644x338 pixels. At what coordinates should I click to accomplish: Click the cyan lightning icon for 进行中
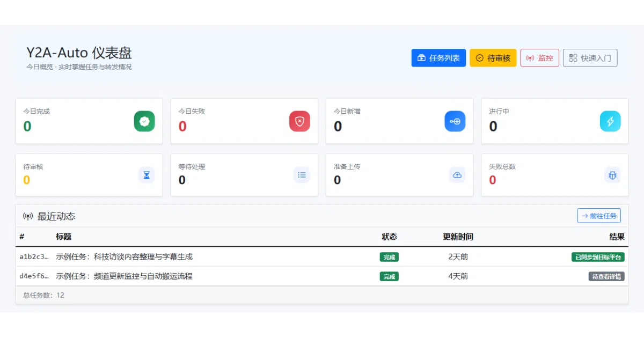610,121
